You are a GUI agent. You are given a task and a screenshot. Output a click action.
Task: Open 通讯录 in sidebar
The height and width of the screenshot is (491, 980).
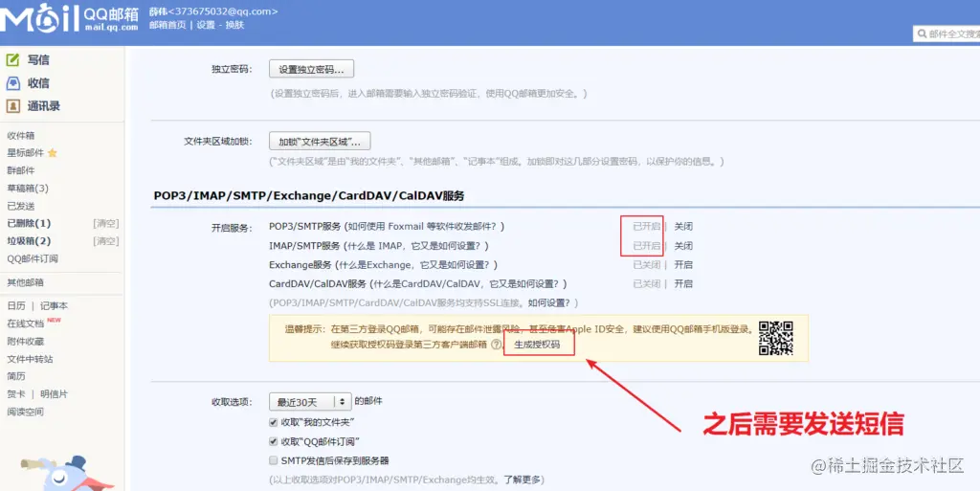pos(44,106)
